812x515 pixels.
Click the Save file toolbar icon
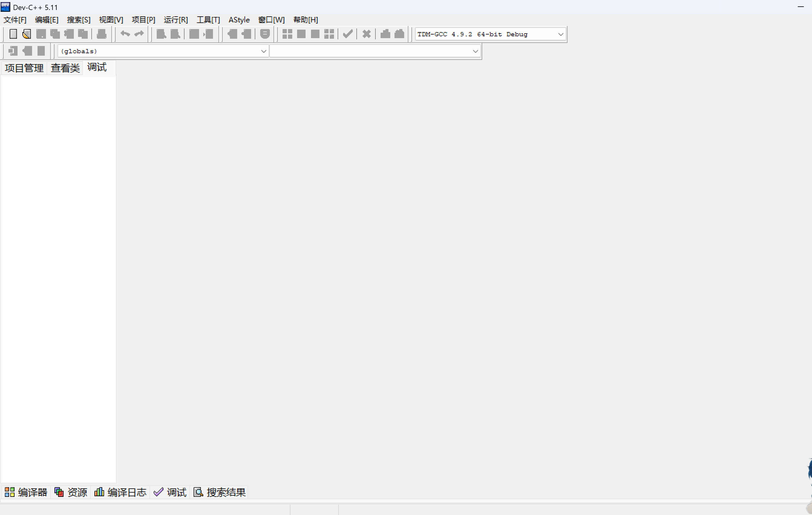(x=41, y=34)
